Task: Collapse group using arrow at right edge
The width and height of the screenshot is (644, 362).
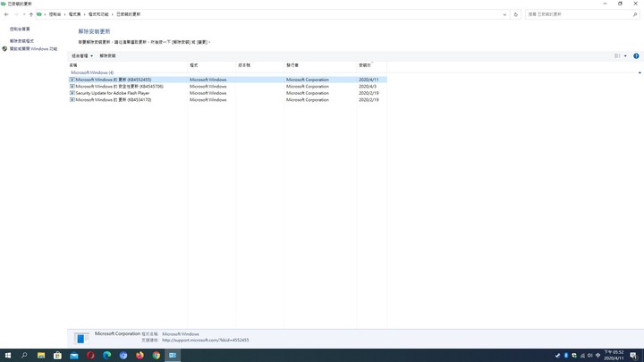Action: tap(640, 72)
